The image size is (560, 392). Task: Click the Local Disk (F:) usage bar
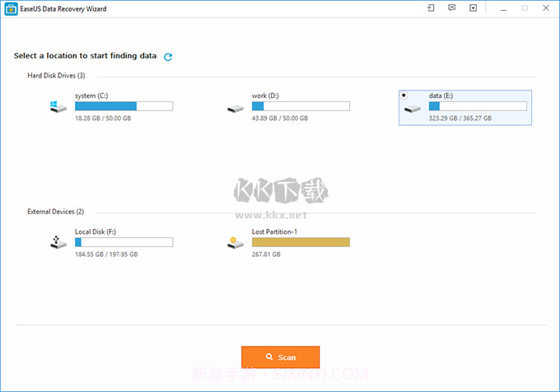pos(124,242)
